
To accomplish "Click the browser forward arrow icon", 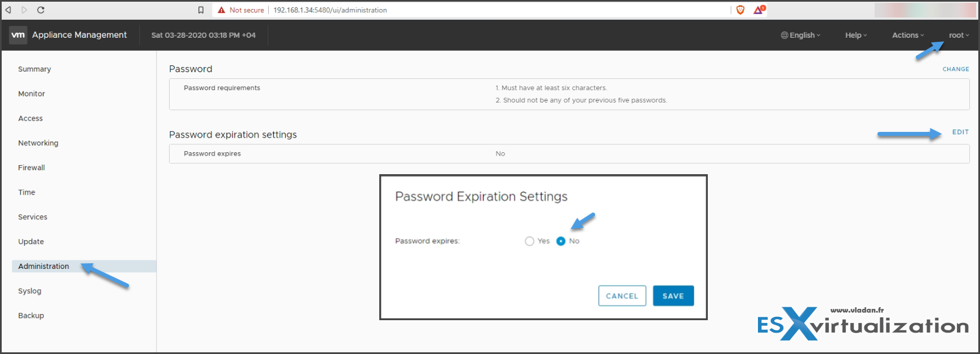I will [x=24, y=10].
